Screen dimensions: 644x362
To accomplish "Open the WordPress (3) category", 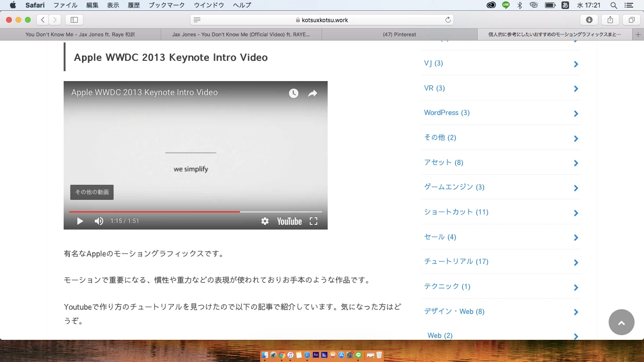I will tap(447, 113).
